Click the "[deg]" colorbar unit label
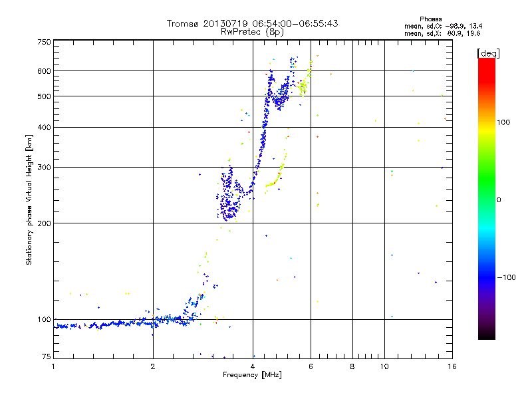 tap(488, 54)
